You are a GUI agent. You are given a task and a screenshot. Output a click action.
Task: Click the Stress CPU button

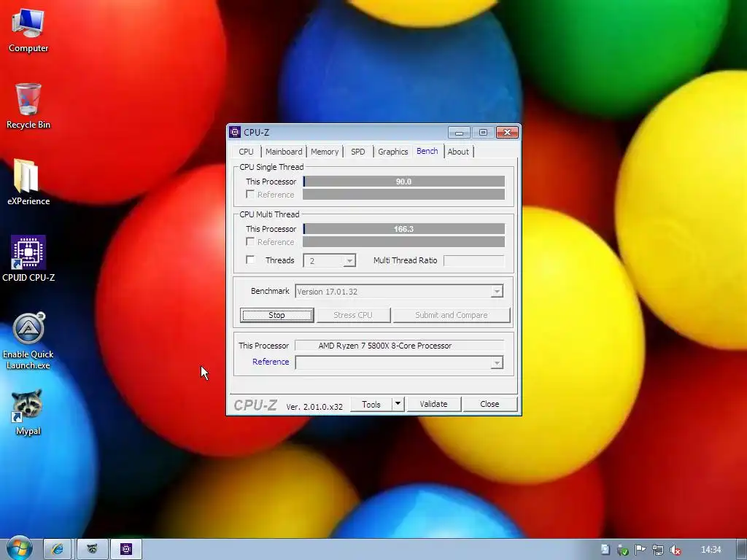coord(353,315)
